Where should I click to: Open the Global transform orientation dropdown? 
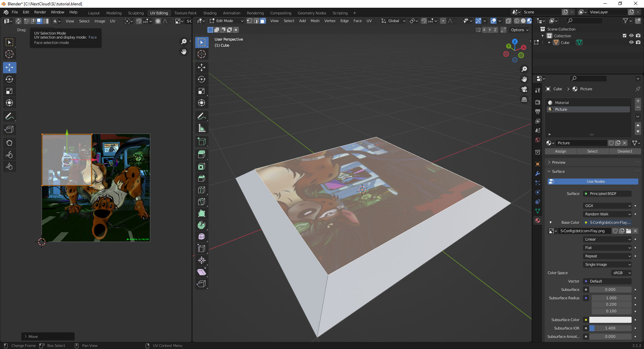[x=393, y=21]
